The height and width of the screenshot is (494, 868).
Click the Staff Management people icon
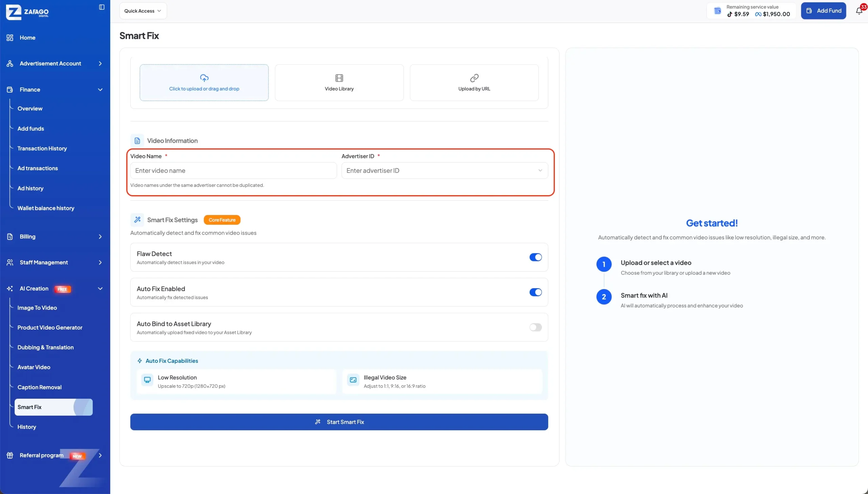[x=10, y=262]
